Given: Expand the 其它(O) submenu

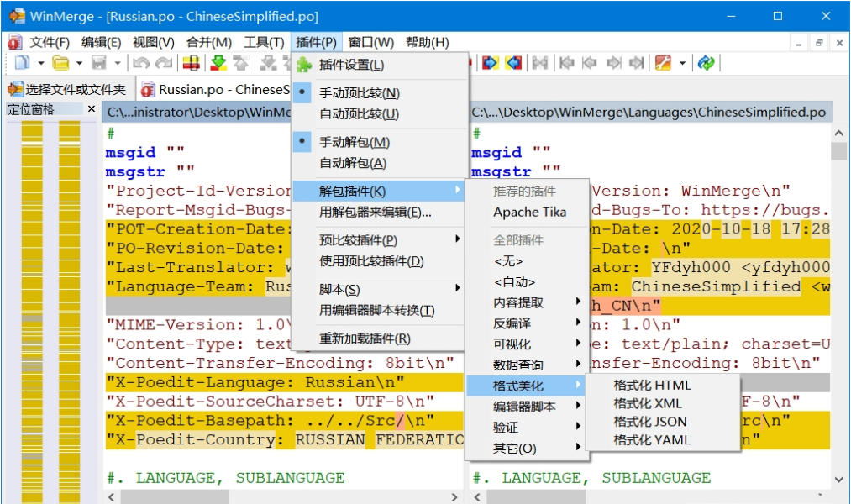Looking at the screenshot, I should (527, 448).
